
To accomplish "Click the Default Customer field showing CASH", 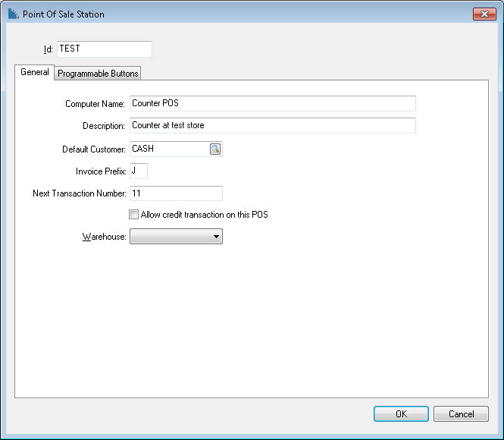I will (170, 149).
